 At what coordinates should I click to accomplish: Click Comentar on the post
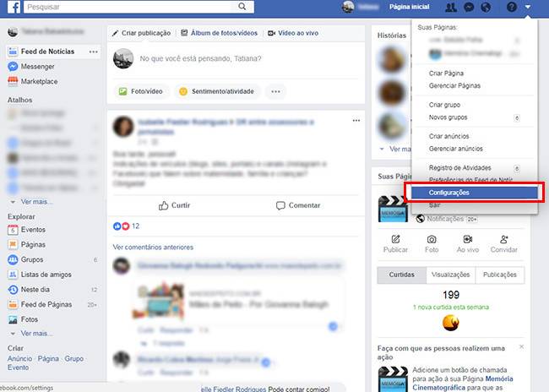(x=298, y=205)
